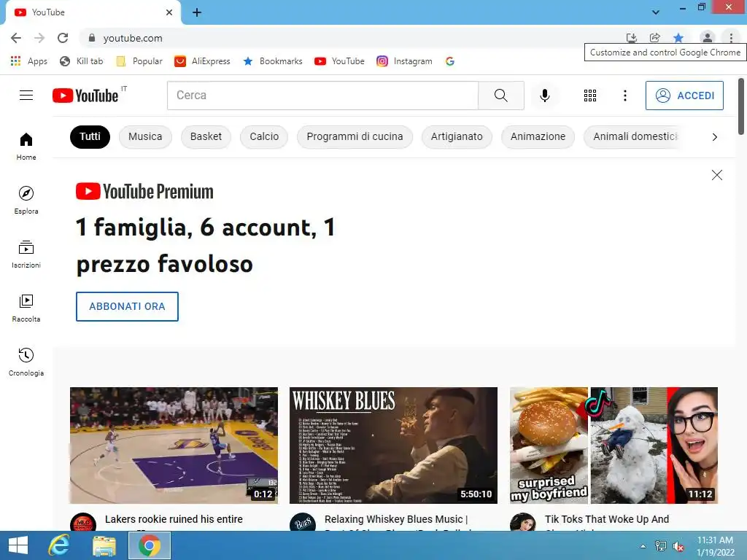The image size is (747, 560).
Task: Show hidden system tray icons
Action: tap(643, 546)
